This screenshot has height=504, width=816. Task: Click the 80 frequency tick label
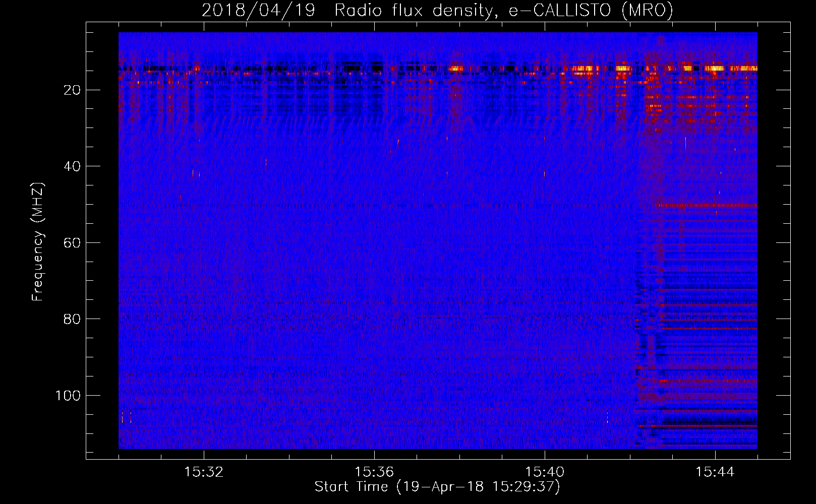coord(72,319)
